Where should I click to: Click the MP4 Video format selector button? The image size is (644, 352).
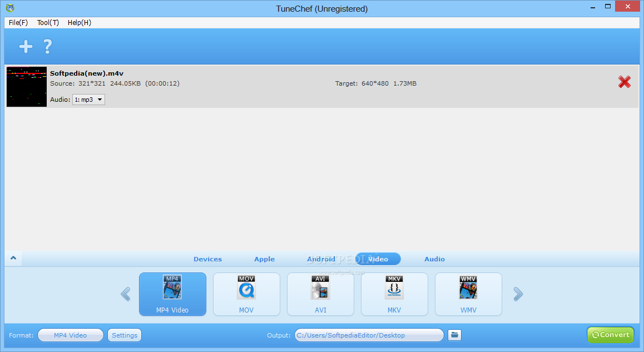pyautogui.click(x=70, y=335)
